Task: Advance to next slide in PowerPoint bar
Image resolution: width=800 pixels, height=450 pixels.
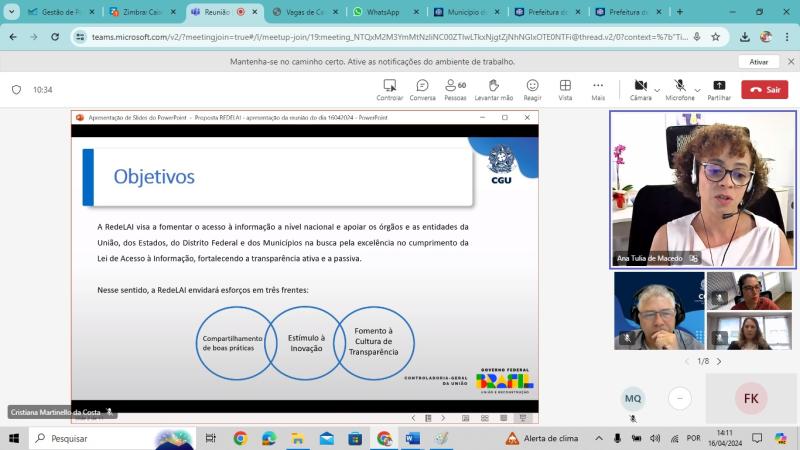Action: [x=443, y=418]
